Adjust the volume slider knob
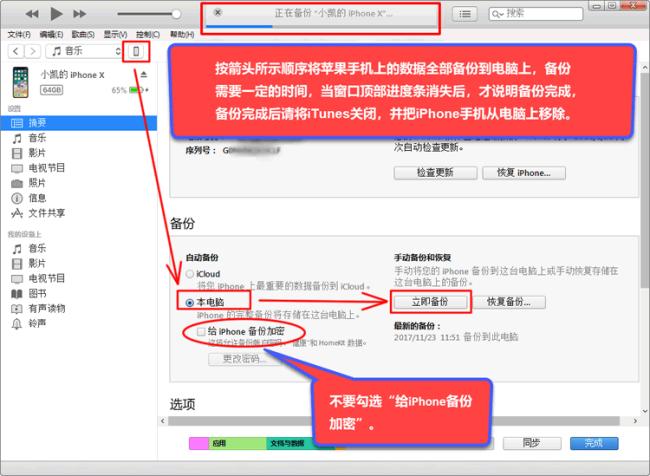The height and width of the screenshot is (476, 650). (176, 14)
